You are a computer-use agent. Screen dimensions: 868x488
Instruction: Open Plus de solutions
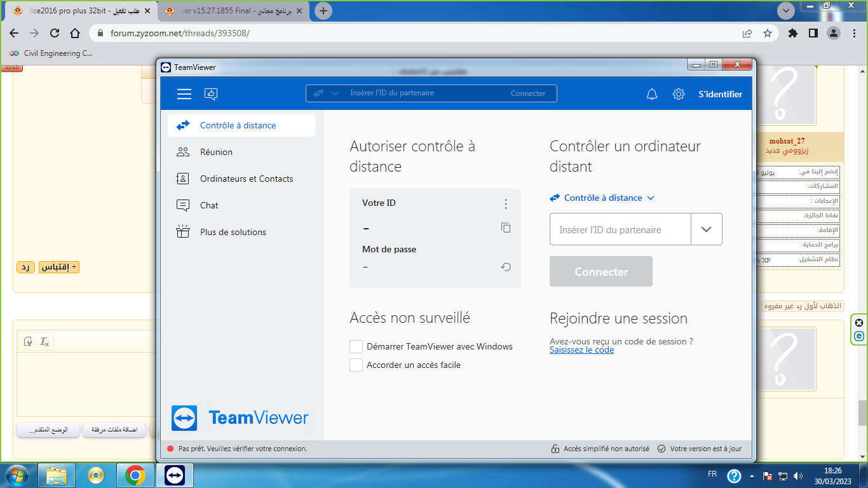tap(241, 232)
